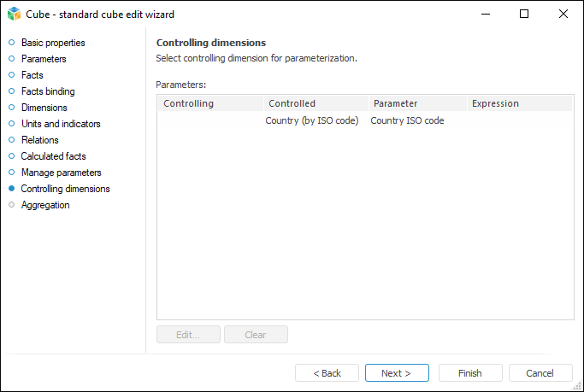Cancel the cube edit wizard
The width and height of the screenshot is (584, 392).
(540, 373)
